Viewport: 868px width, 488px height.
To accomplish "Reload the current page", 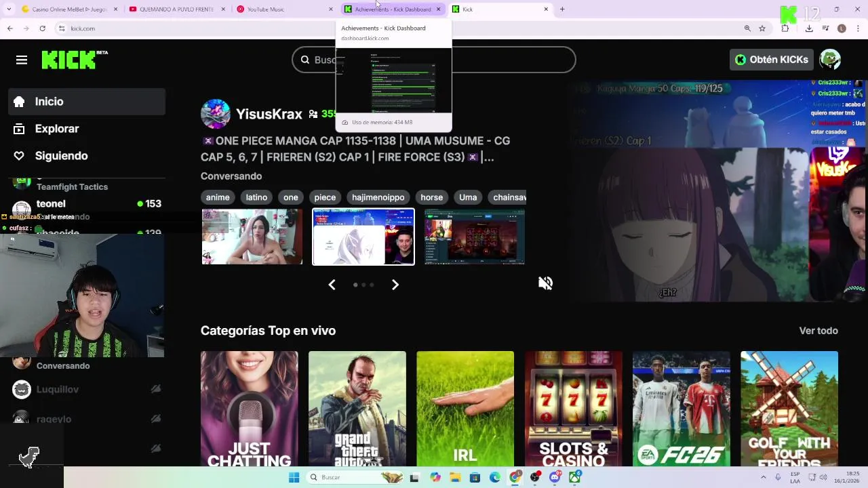I will [x=42, y=28].
